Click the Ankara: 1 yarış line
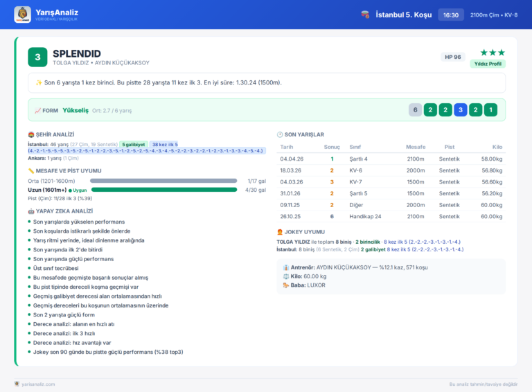 53,159
